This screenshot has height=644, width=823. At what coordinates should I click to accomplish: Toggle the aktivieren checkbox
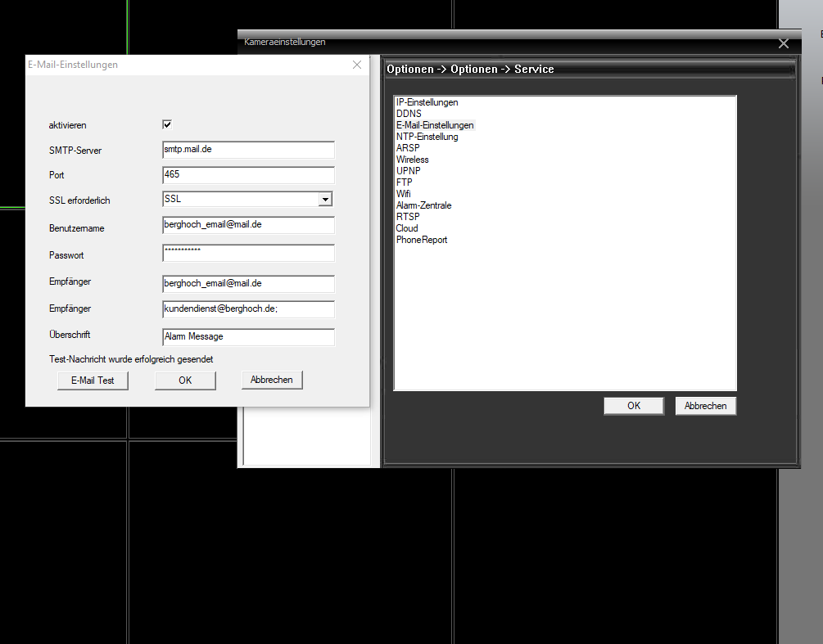coord(167,124)
